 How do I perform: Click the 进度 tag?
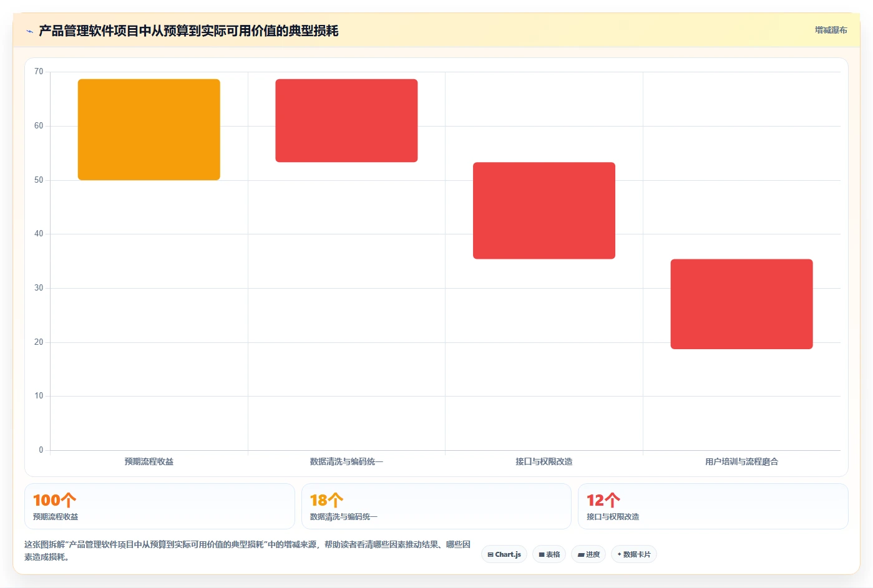588,554
